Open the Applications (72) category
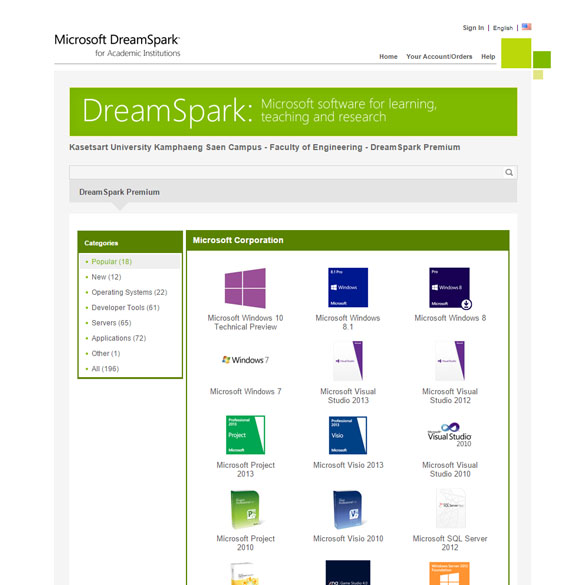The image size is (585, 585). click(119, 338)
